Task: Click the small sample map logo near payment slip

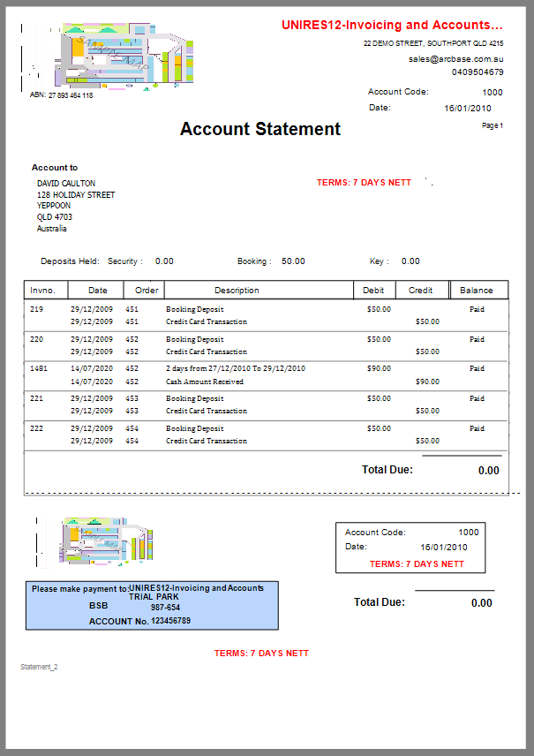Action: click(94, 542)
